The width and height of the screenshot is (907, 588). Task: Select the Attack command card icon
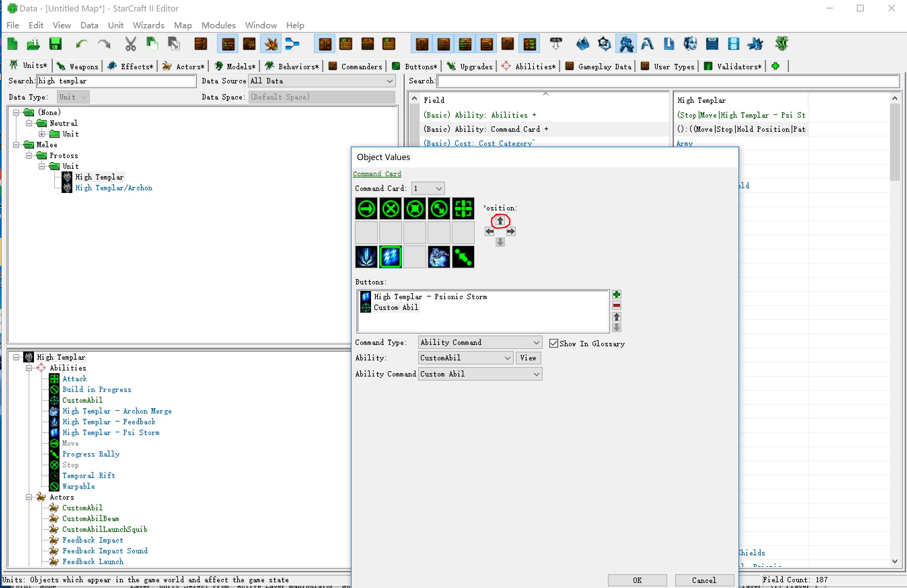(463, 208)
